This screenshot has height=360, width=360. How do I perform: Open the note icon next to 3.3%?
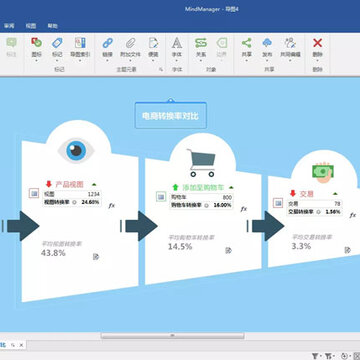click(x=347, y=250)
